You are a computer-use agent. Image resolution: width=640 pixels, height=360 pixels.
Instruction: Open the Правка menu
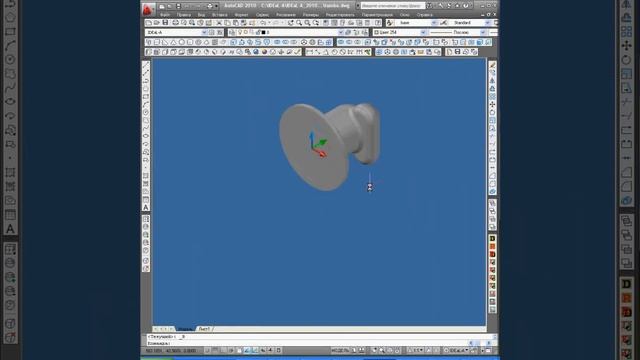pos(184,15)
